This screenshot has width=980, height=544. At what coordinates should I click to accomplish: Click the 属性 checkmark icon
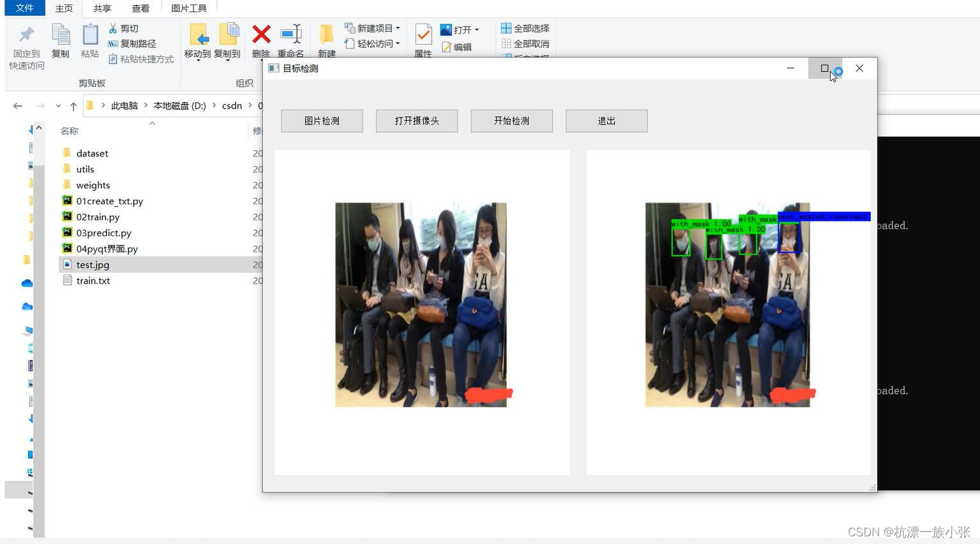tap(423, 34)
